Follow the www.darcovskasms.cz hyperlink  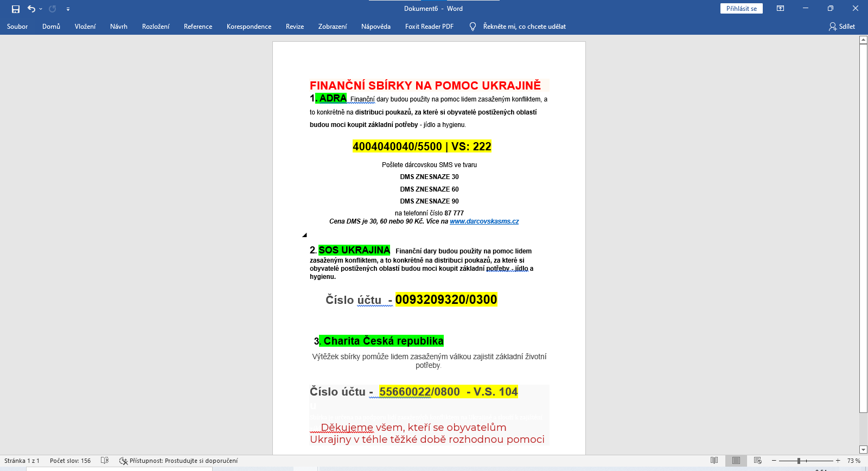point(484,221)
